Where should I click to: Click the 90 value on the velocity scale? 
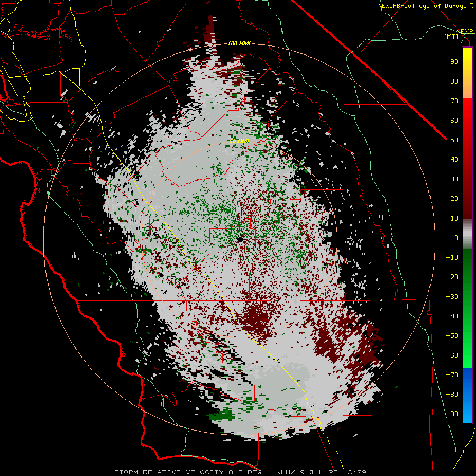454,62
